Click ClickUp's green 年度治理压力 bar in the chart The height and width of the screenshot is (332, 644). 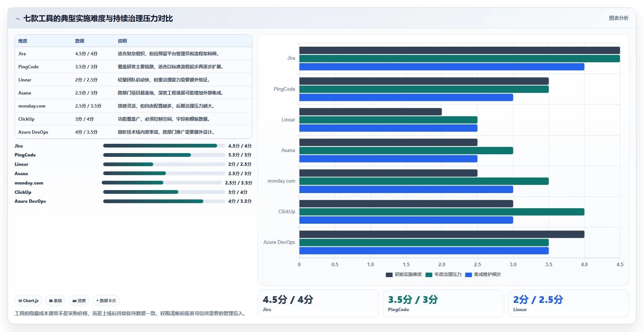click(442, 212)
